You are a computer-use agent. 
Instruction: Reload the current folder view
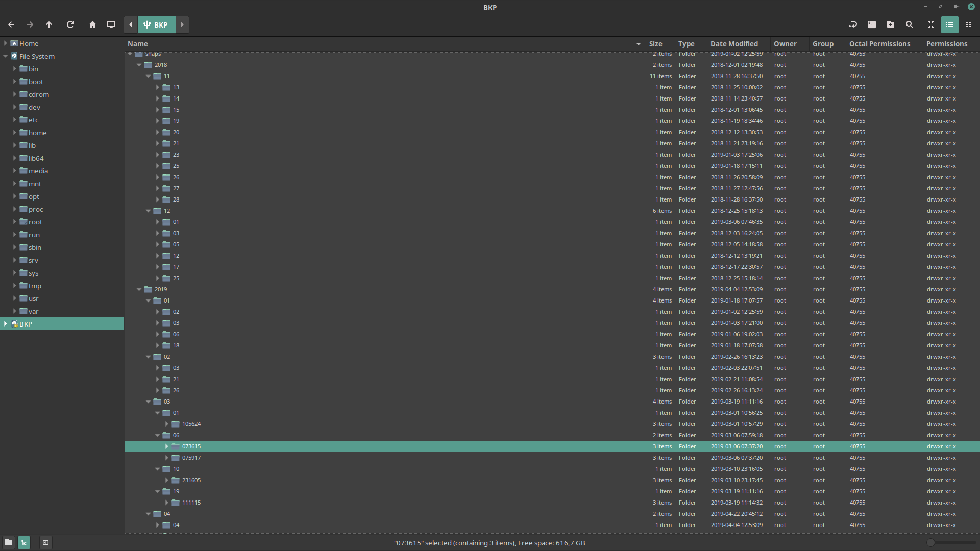[70, 24]
